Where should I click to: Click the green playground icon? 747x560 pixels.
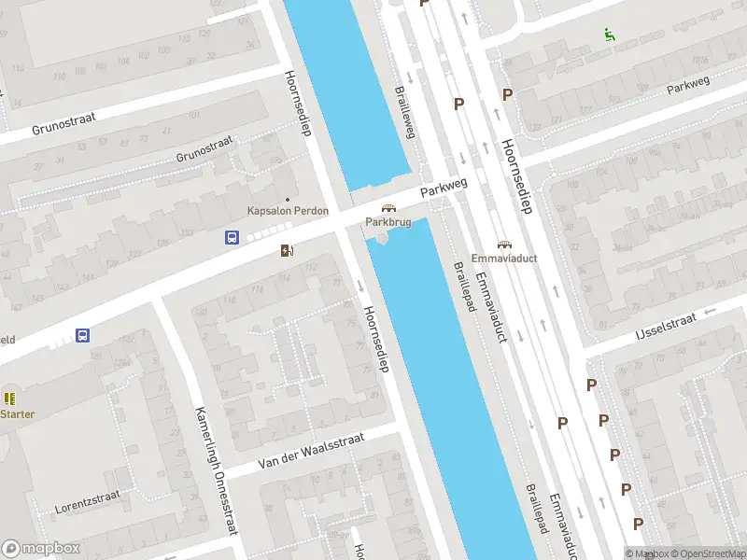click(610, 35)
